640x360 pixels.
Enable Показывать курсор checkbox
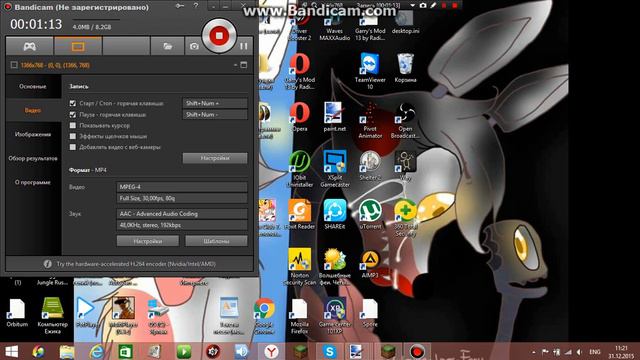73,126
